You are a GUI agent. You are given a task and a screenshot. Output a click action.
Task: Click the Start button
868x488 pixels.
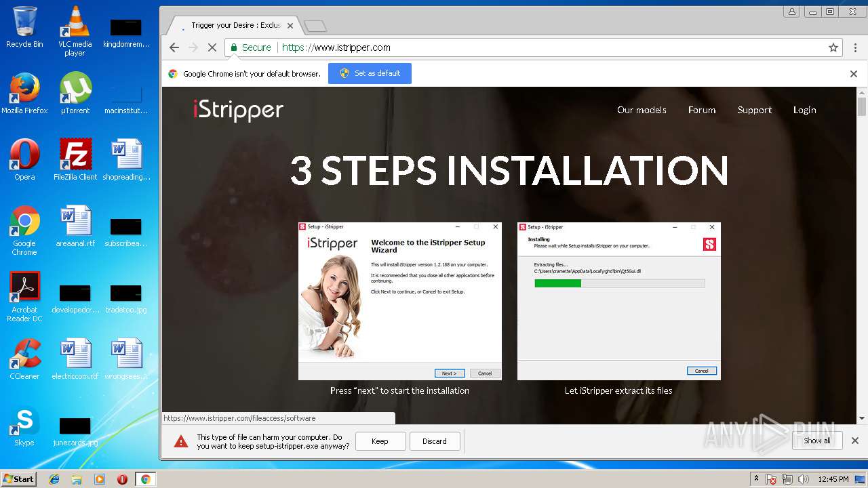[x=18, y=479]
